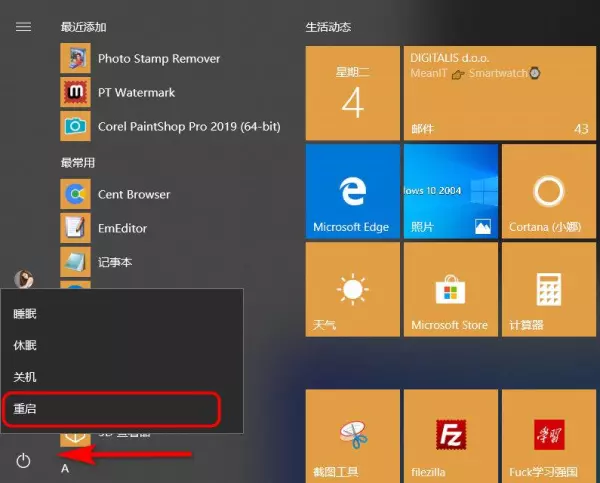Open the 截图工具 snipping tool tile
This screenshot has width=600, height=483.
point(352,436)
